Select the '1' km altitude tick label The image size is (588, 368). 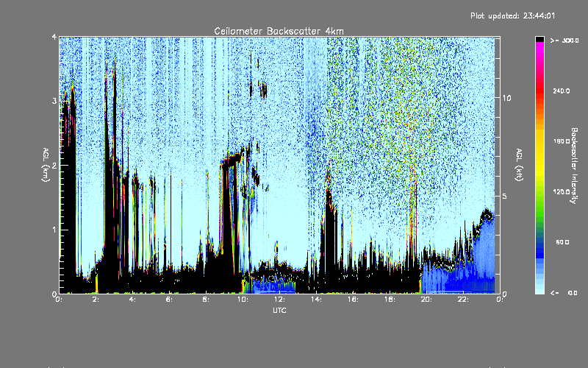(54, 230)
